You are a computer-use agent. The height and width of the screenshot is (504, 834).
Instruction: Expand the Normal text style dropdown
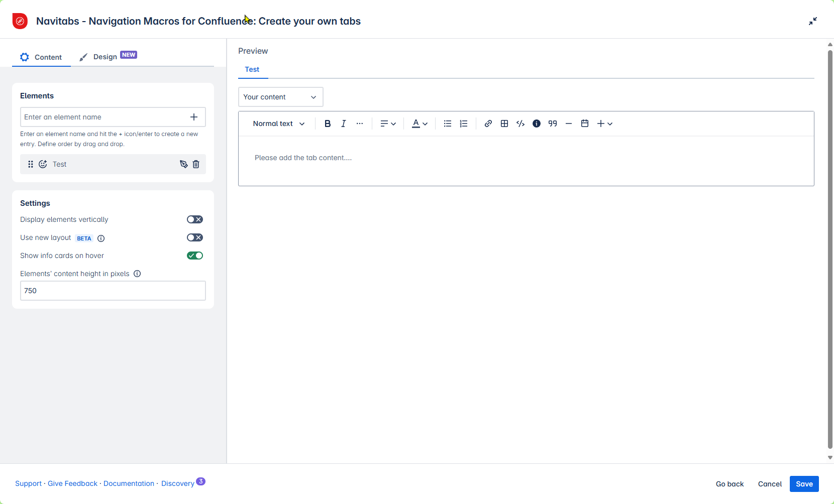pyautogui.click(x=279, y=124)
